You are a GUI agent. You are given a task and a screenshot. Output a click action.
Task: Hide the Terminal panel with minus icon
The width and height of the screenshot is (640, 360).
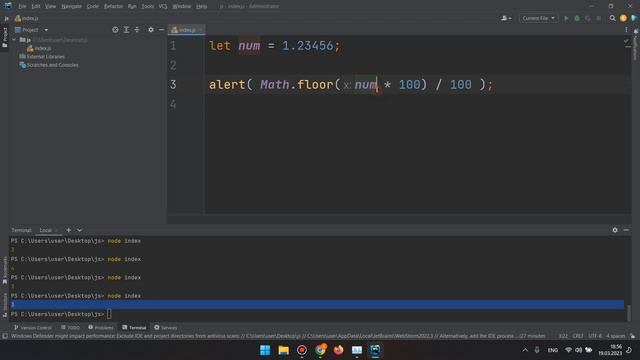(x=626, y=230)
